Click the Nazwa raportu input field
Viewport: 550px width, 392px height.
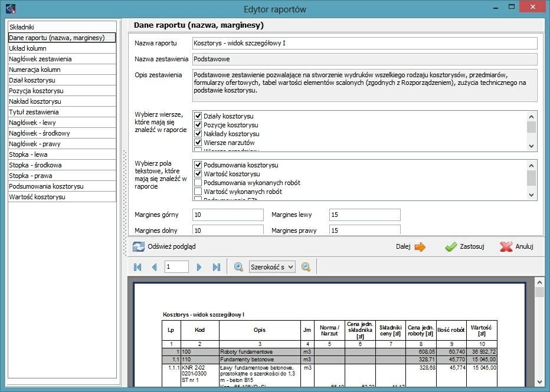365,43
